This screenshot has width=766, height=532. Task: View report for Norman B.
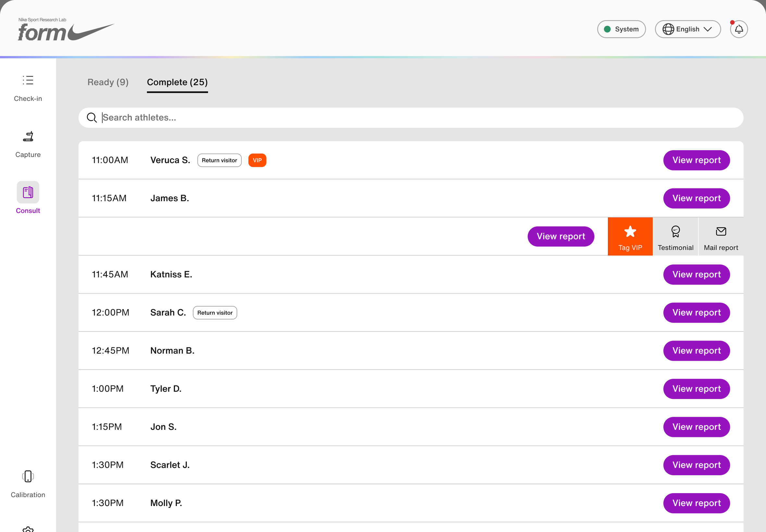[696, 351]
